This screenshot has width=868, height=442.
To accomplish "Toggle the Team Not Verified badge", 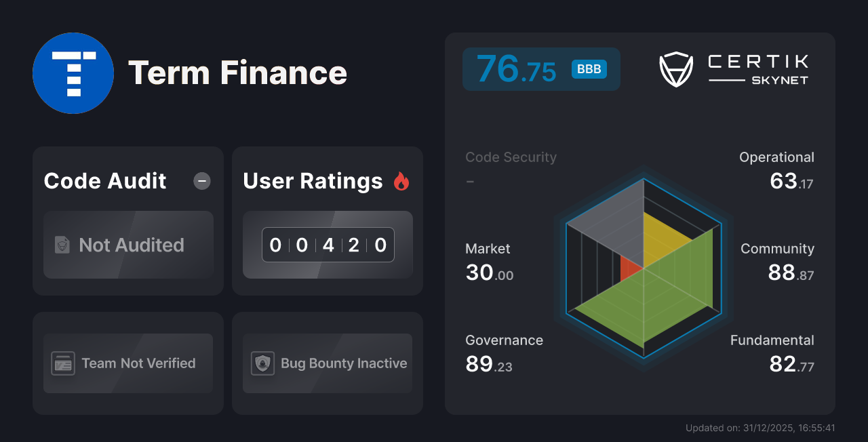I will 127,363.
